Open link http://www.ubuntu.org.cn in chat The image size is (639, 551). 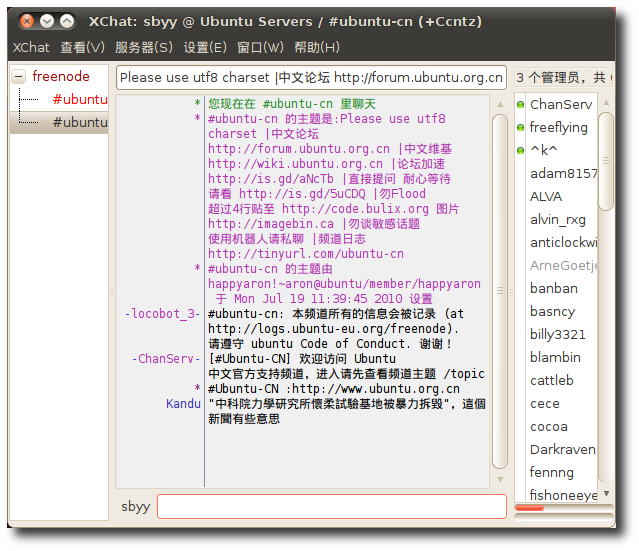coord(376,389)
